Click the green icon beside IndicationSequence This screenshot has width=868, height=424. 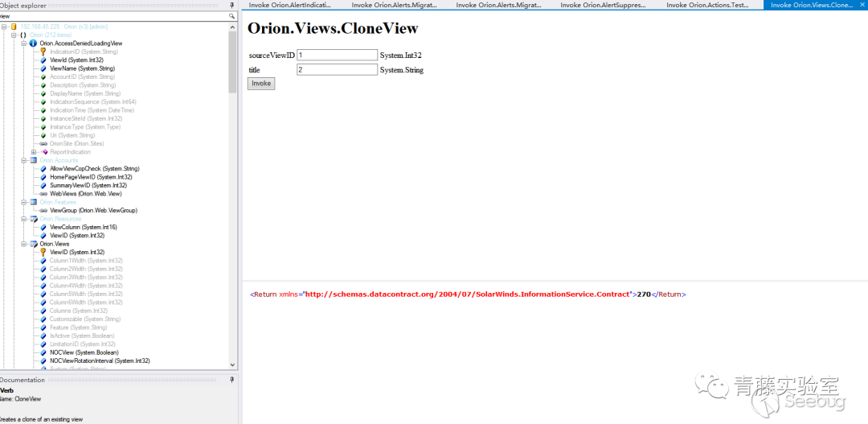[x=43, y=102]
